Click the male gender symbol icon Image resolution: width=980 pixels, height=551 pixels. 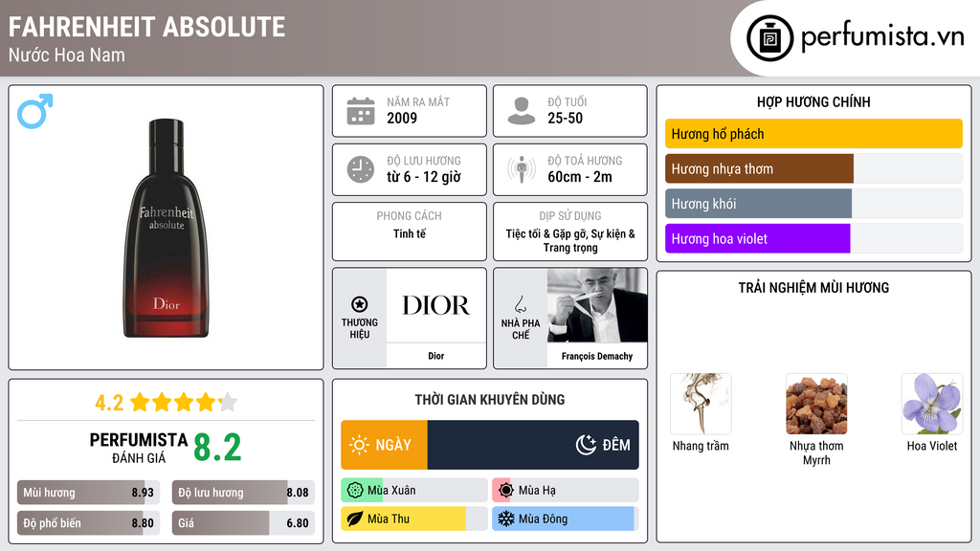[35, 111]
